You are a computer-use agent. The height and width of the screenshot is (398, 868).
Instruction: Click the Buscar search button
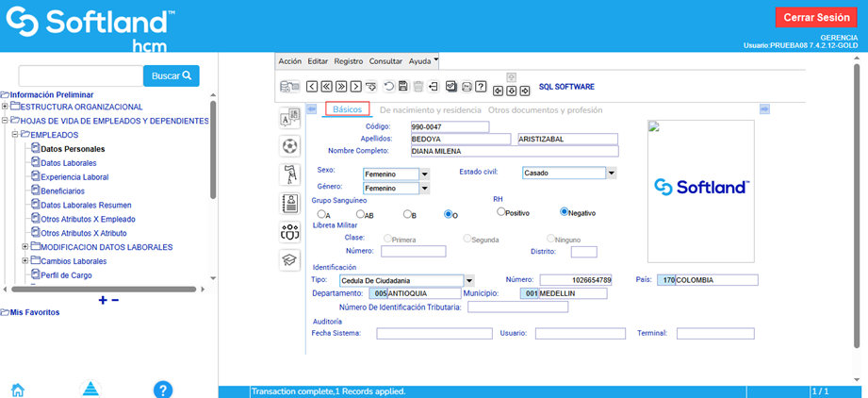click(172, 75)
